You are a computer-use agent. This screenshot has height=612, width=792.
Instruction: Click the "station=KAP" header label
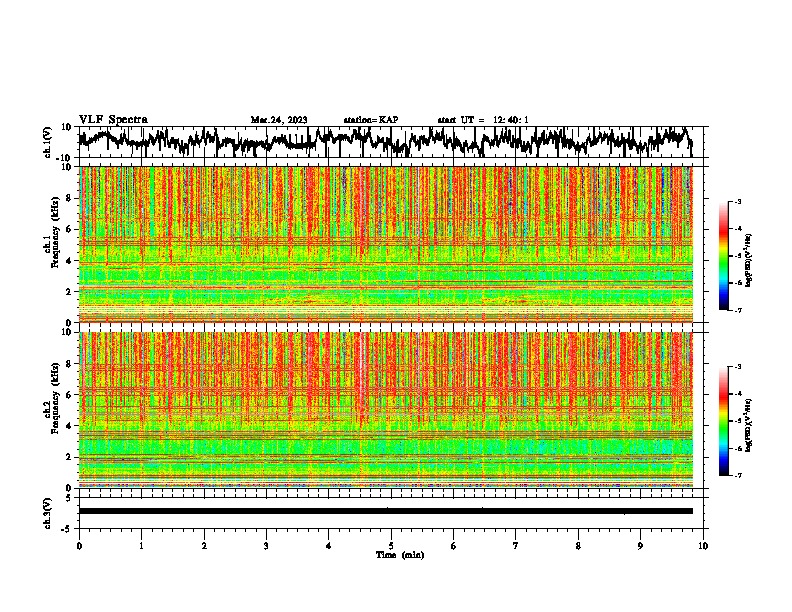(371, 120)
